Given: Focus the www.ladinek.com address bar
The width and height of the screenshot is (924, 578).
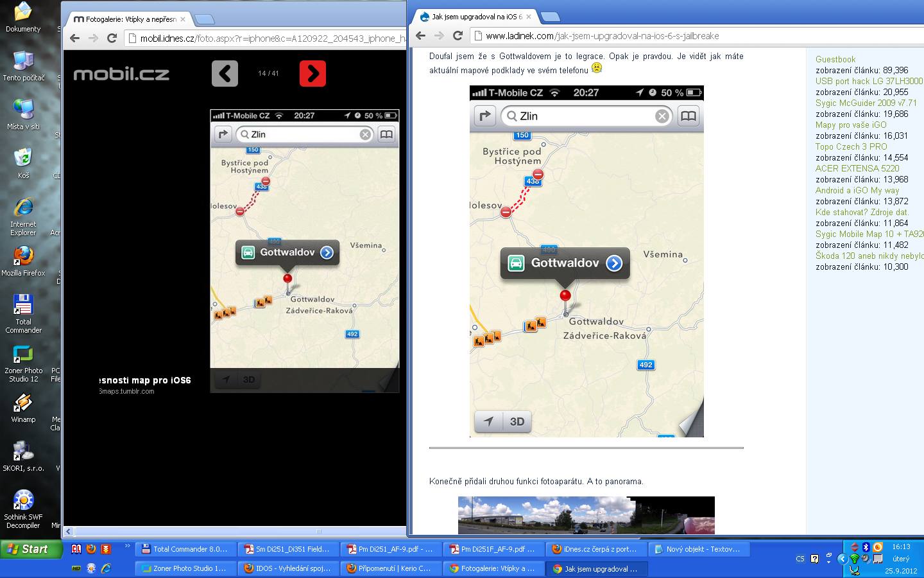Looking at the screenshot, I should tap(697, 36).
